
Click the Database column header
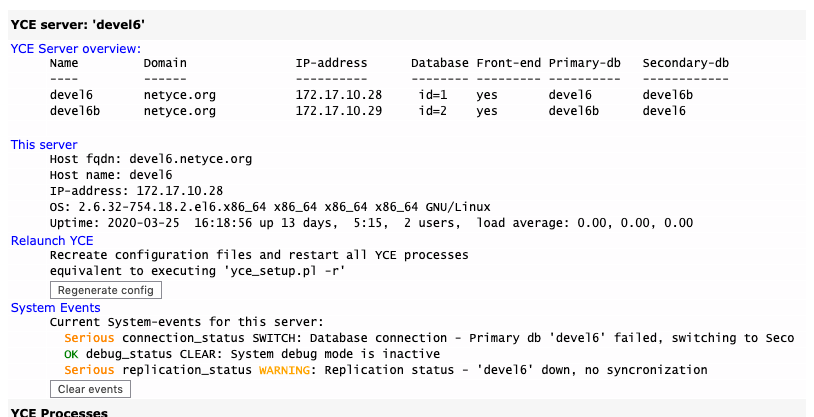pyautogui.click(x=439, y=63)
